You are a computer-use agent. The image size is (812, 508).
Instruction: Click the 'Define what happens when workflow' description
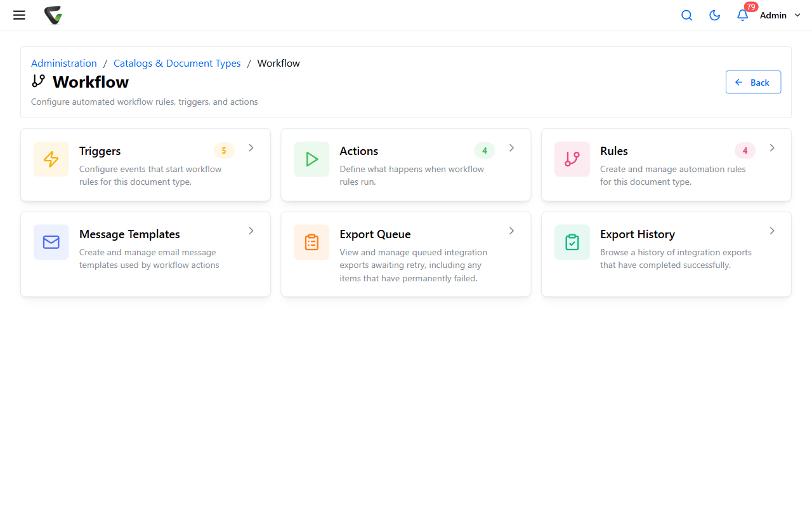pos(412,175)
